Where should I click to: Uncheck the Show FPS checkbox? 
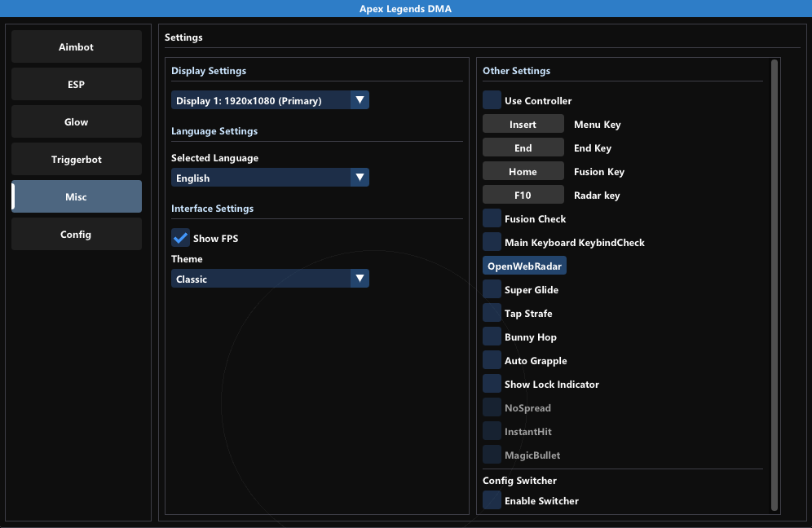click(x=180, y=238)
